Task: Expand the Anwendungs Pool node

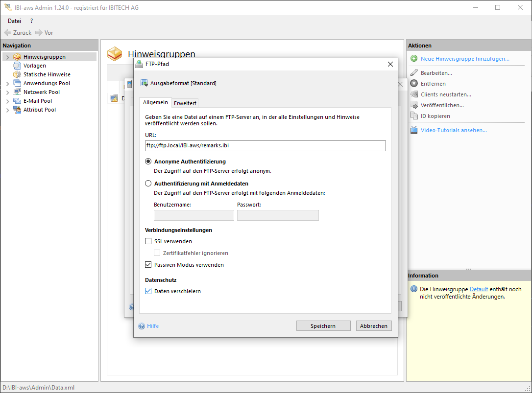Action: (x=7, y=84)
